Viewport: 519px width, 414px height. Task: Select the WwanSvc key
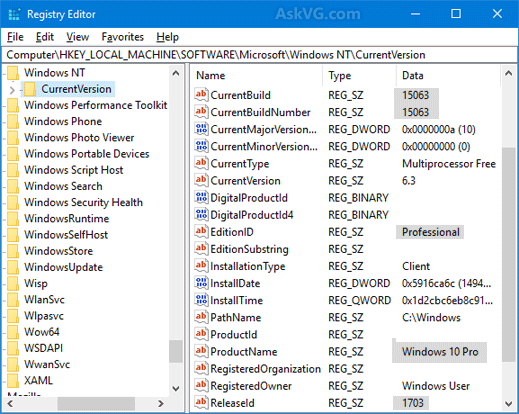pyautogui.click(x=47, y=364)
